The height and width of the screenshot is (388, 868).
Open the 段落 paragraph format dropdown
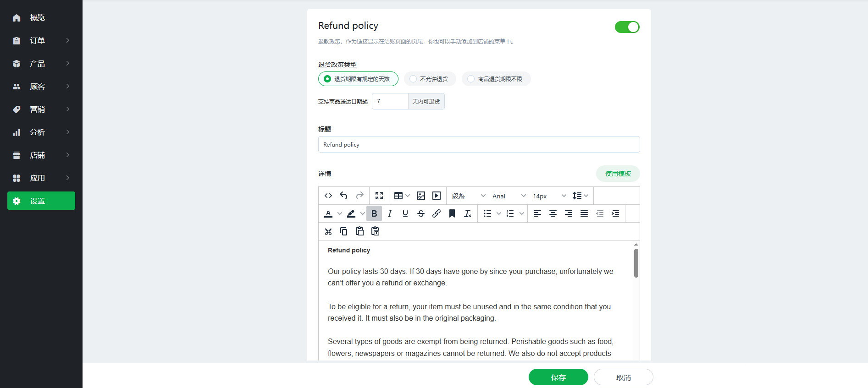[x=468, y=196]
